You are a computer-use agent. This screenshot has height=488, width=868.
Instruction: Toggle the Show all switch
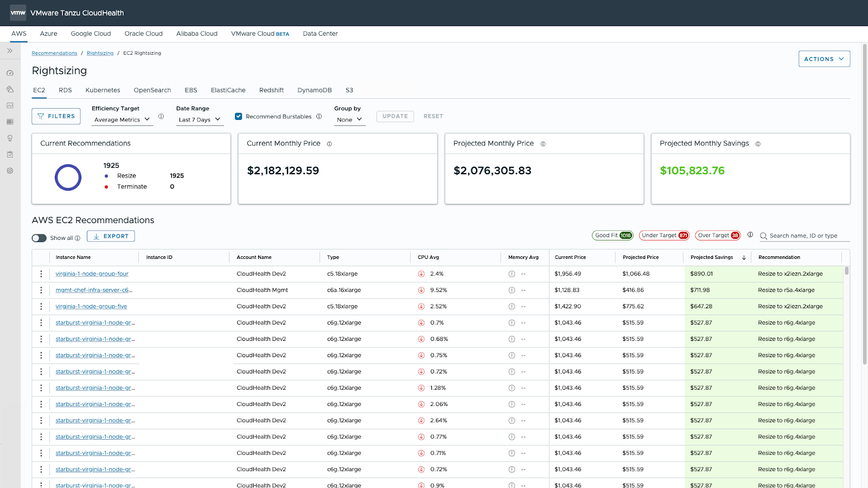pyautogui.click(x=39, y=238)
